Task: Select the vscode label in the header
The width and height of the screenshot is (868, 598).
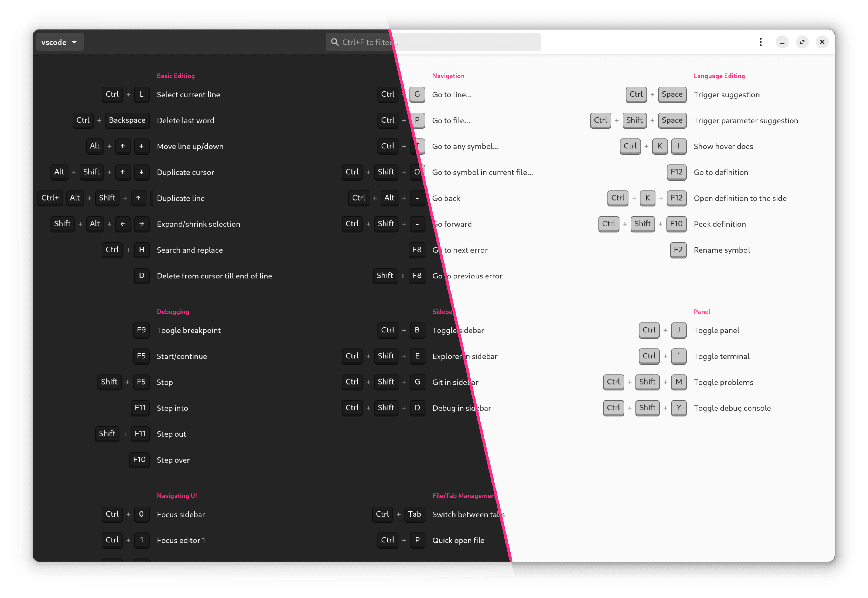Action: (55, 42)
